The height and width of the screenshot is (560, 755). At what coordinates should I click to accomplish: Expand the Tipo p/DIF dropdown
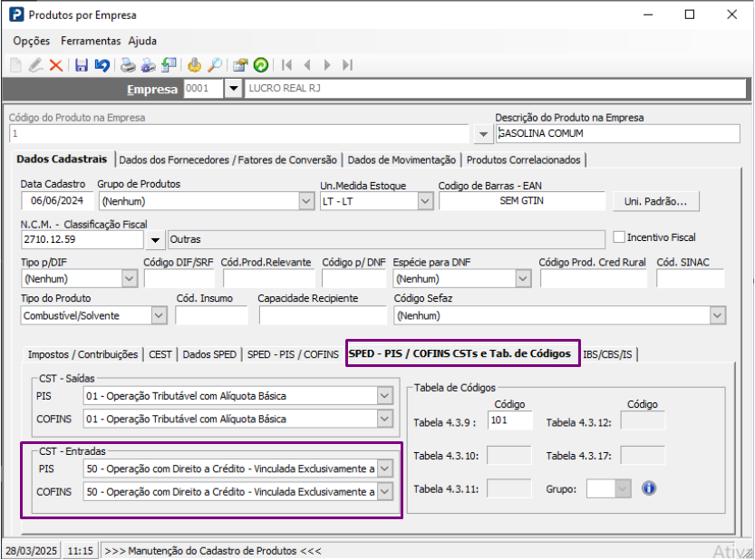[x=130, y=279]
